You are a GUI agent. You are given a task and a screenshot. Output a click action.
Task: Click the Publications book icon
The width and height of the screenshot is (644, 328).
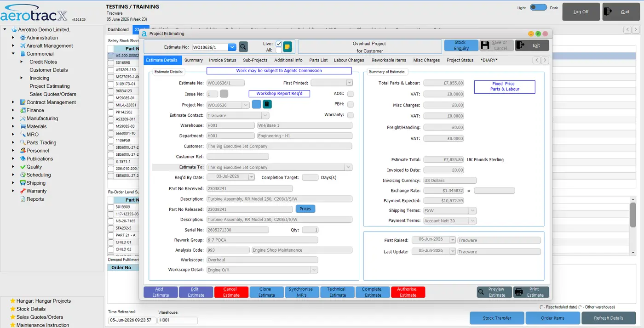23,158
